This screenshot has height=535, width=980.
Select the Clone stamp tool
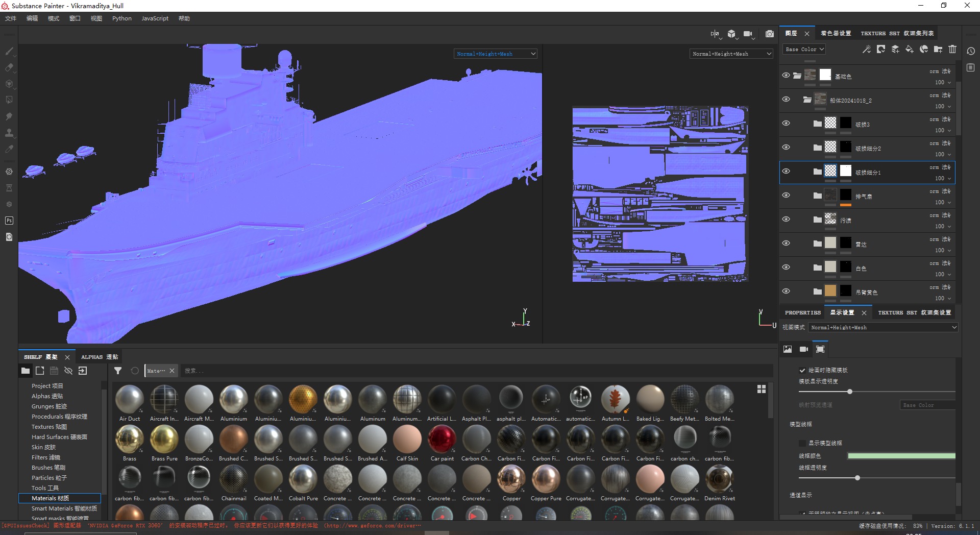pyautogui.click(x=9, y=133)
